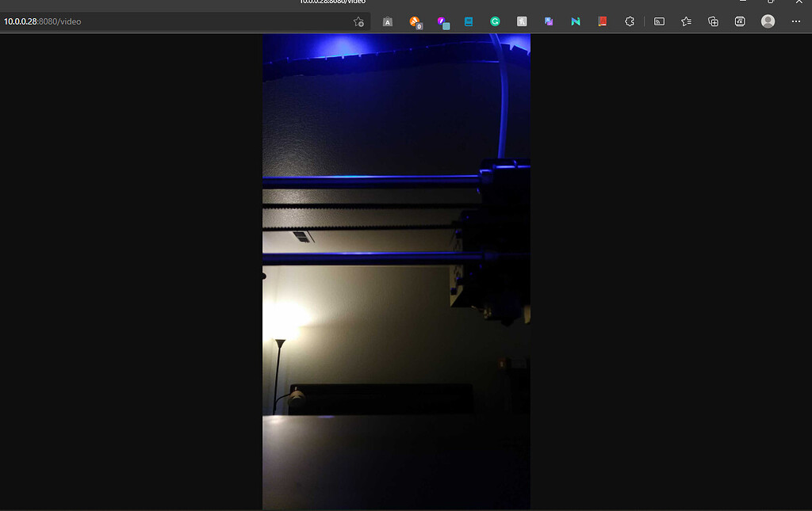
Task: Open the blue book extension
Action: [468, 21]
